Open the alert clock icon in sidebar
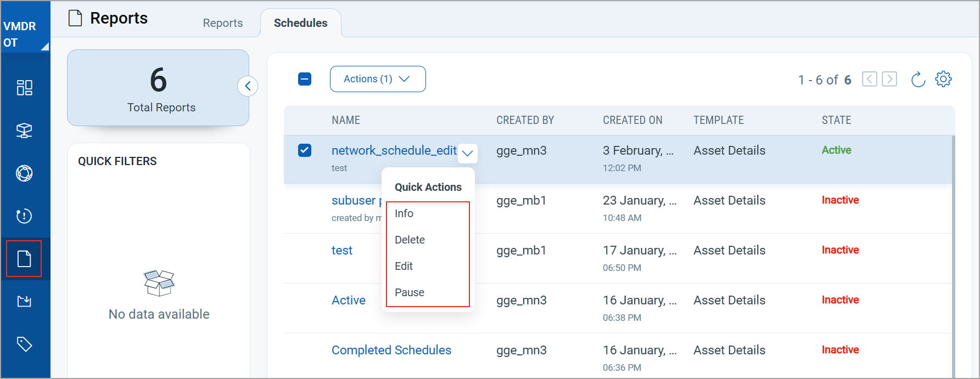This screenshot has height=379, width=980. pyautogui.click(x=24, y=216)
